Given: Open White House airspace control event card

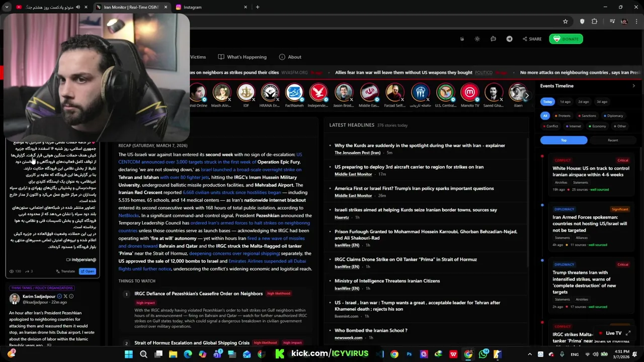Looking at the screenshot, I should pos(590,174).
